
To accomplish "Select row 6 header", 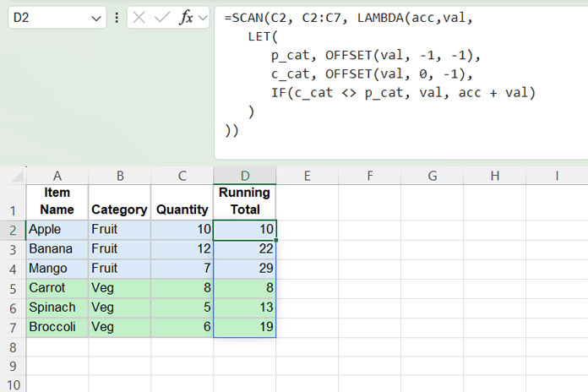I will pos(13,308).
